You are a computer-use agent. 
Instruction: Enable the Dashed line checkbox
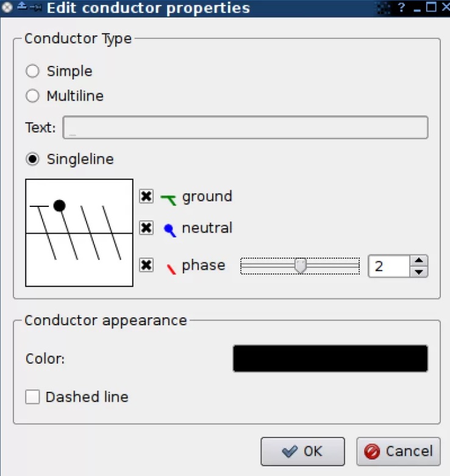click(33, 397)
